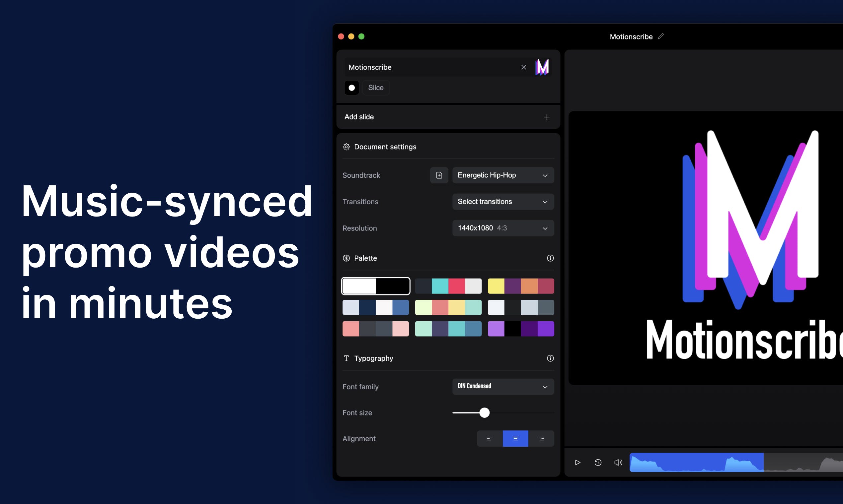Click the plus icon on Add slide
843x504 pixels.
click(547, 117)
